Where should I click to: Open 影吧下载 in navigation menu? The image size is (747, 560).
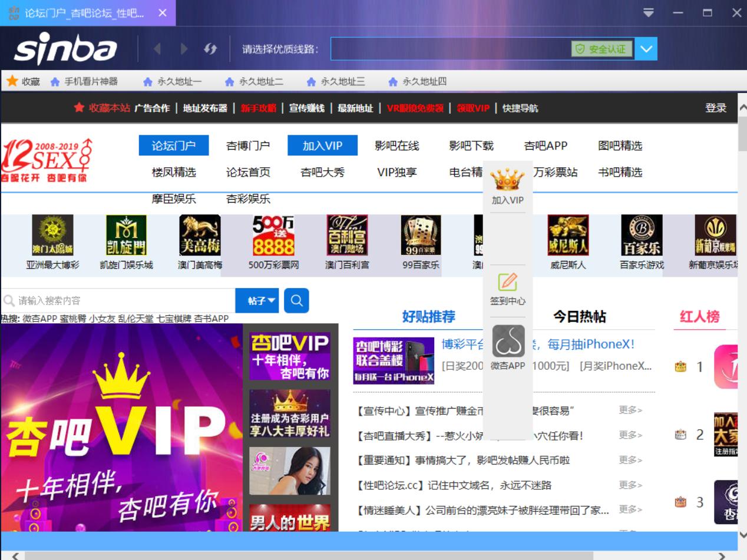tap(471, 145)
